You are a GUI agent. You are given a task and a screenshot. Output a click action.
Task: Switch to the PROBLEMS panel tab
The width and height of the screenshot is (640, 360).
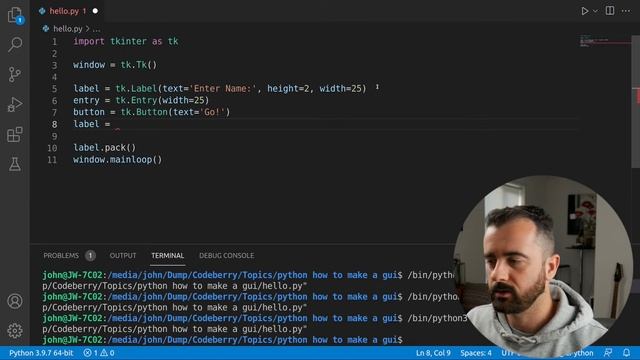(61, 256)
